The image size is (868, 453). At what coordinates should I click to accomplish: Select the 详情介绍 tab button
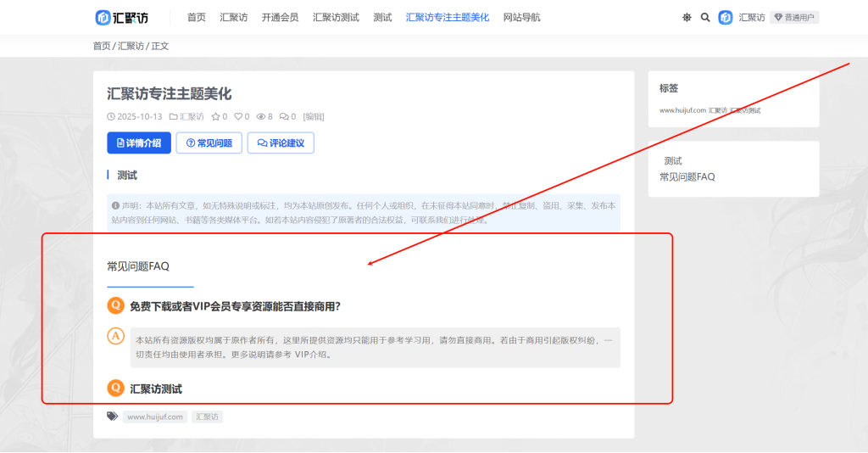139,143
